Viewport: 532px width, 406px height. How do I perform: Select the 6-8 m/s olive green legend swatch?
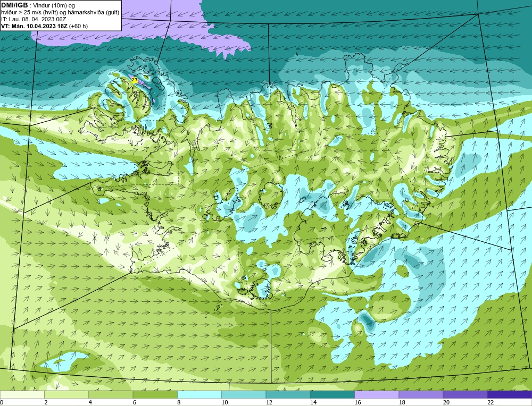point(155,395)
